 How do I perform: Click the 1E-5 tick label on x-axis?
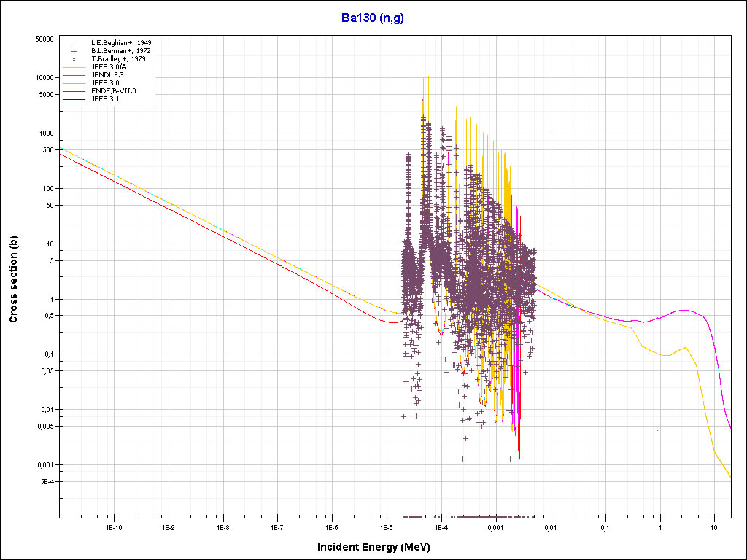pos(387,526)
